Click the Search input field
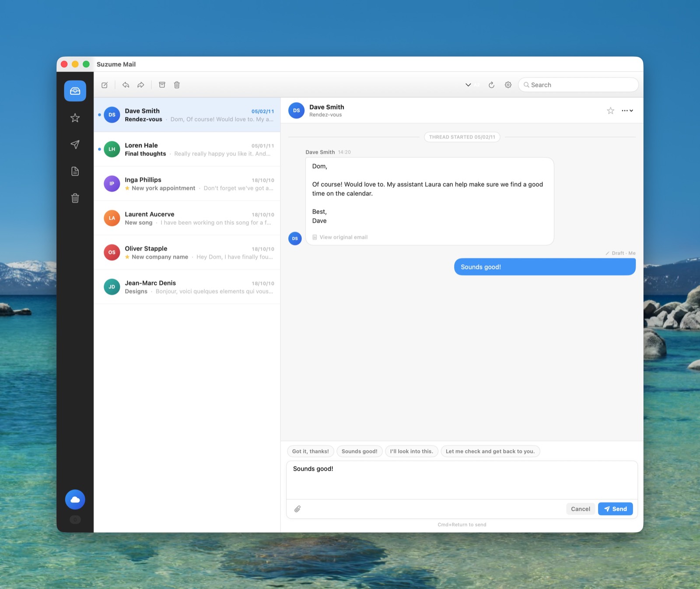The width and height of the screenshot is (700, 589). pyautogui.click(x=582, y=85)
